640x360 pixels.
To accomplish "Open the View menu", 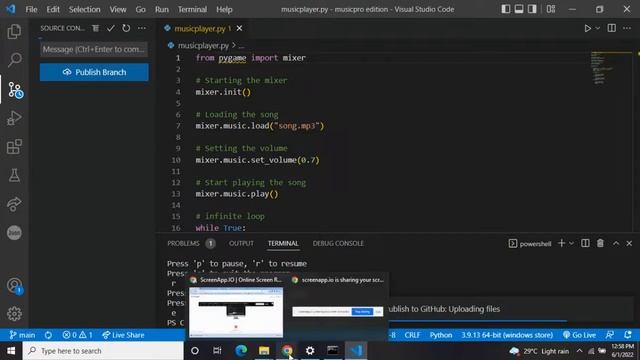I will pos(118,9).
